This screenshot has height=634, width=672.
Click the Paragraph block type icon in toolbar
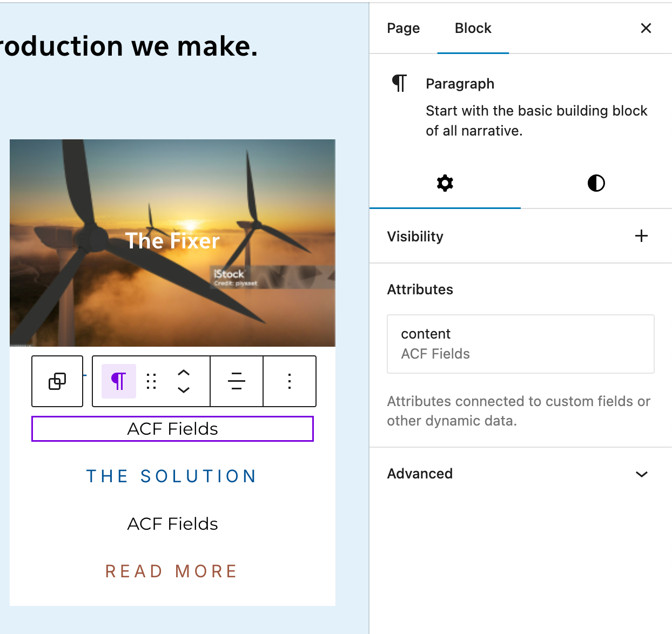pos(119,381)
